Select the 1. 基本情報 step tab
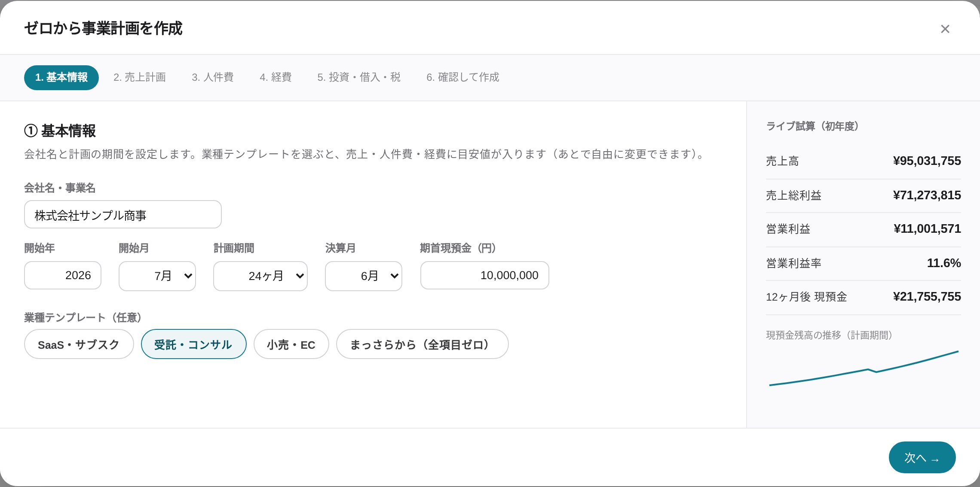The width and height of the screenshot is (980, 487). pyautogui.click(x=61, y=77)
